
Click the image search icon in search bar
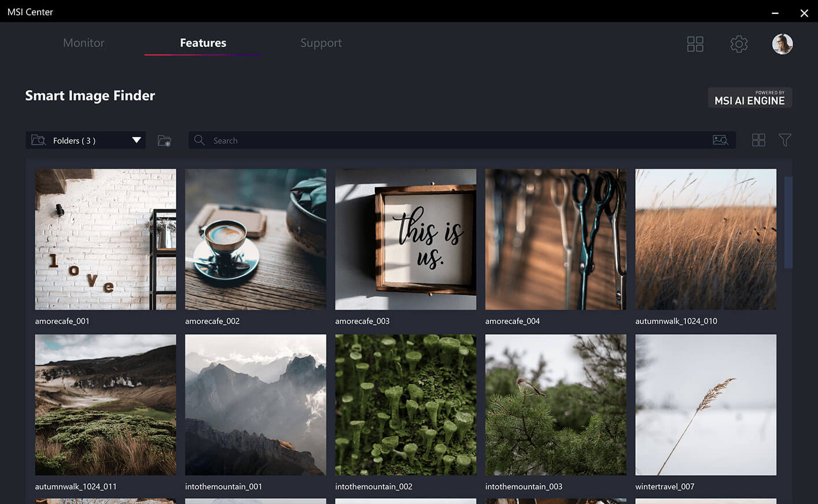pos(720,140)
